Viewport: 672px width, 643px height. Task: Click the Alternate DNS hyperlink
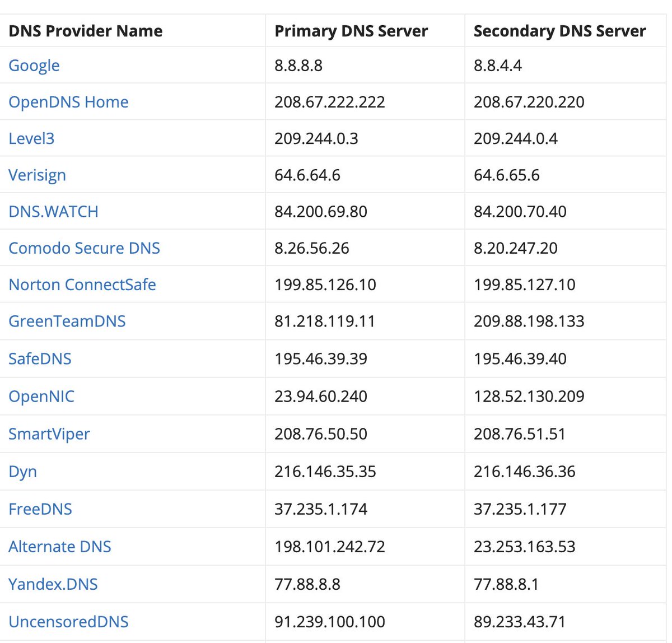point(60,547)
